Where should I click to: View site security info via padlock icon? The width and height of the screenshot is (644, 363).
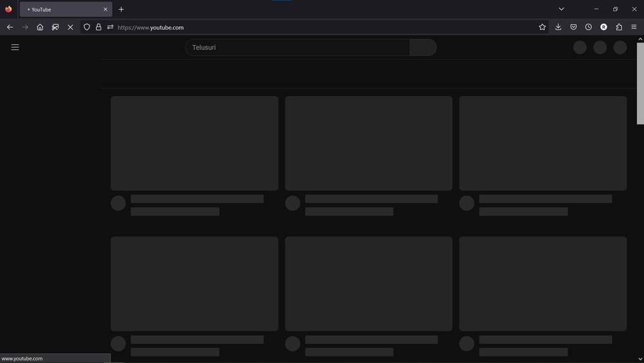coord(99,27)
